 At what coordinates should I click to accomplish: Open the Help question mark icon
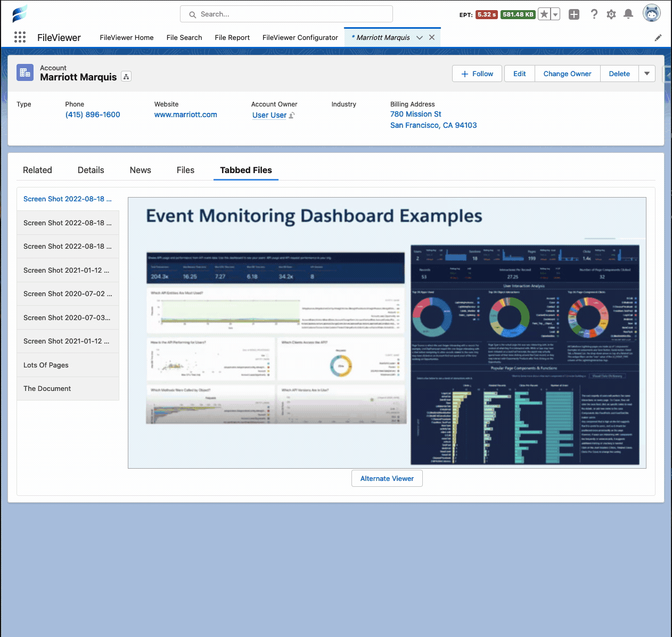coord(594,14)
